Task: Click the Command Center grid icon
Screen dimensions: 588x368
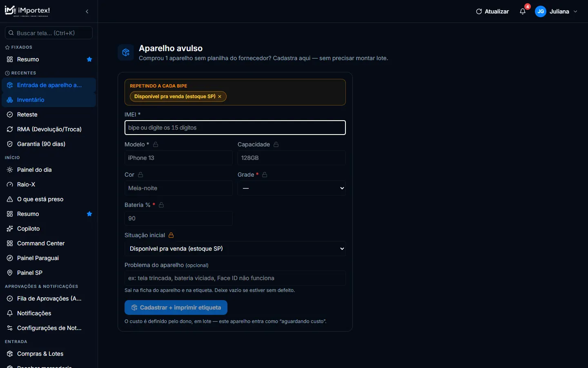Action: coord(10,243)
